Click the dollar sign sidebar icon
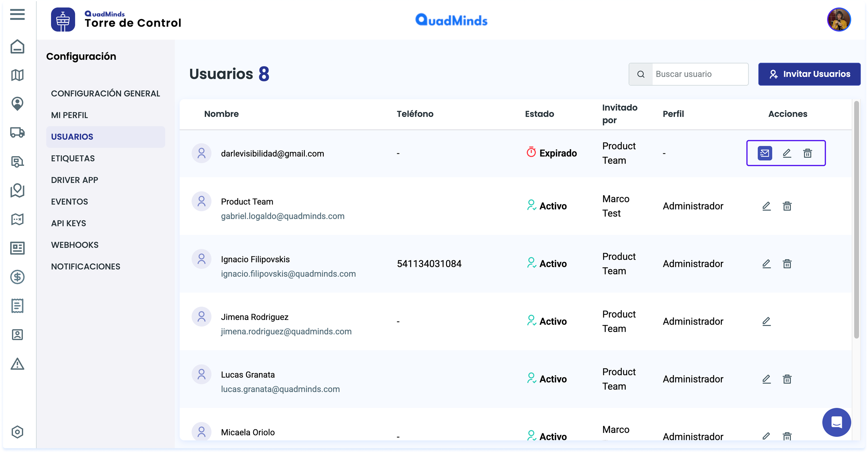 [17, 277]
